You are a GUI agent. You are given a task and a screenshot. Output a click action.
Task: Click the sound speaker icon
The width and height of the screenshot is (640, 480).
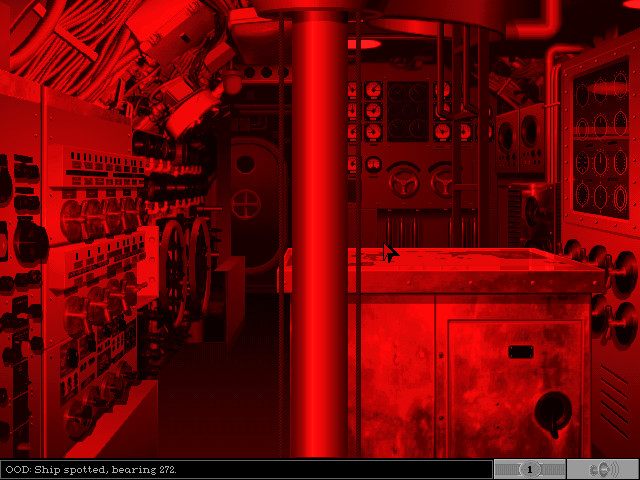[604, 470]
